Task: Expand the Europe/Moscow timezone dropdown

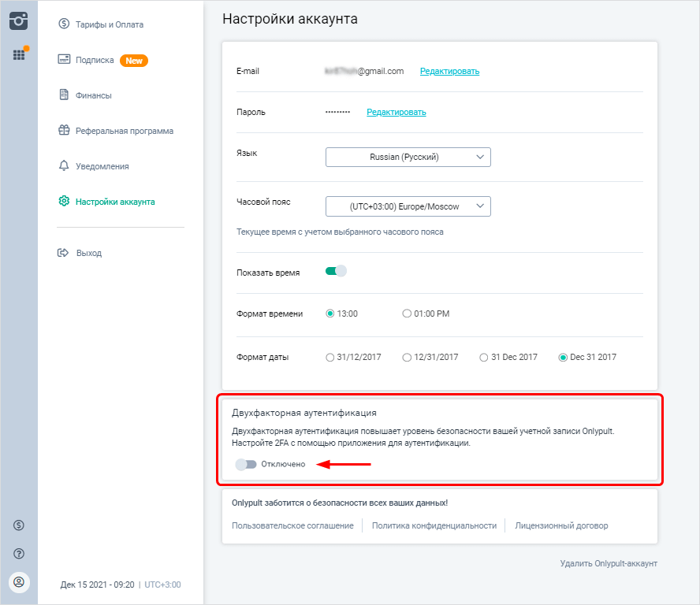Action: click(408, 206)
